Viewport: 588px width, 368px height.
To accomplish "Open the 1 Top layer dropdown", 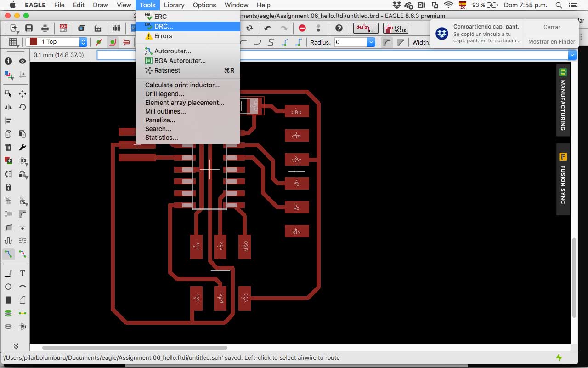I will tap(83, 42).
